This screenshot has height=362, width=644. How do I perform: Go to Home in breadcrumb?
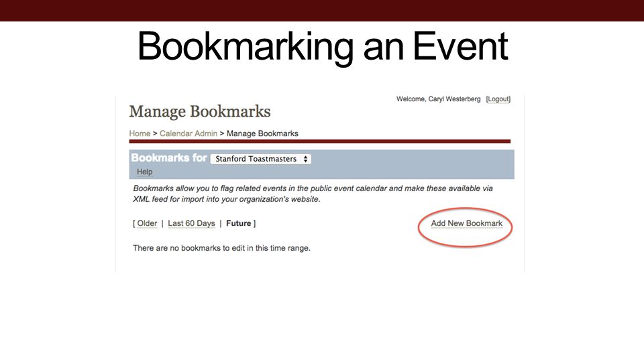[140, 133]
